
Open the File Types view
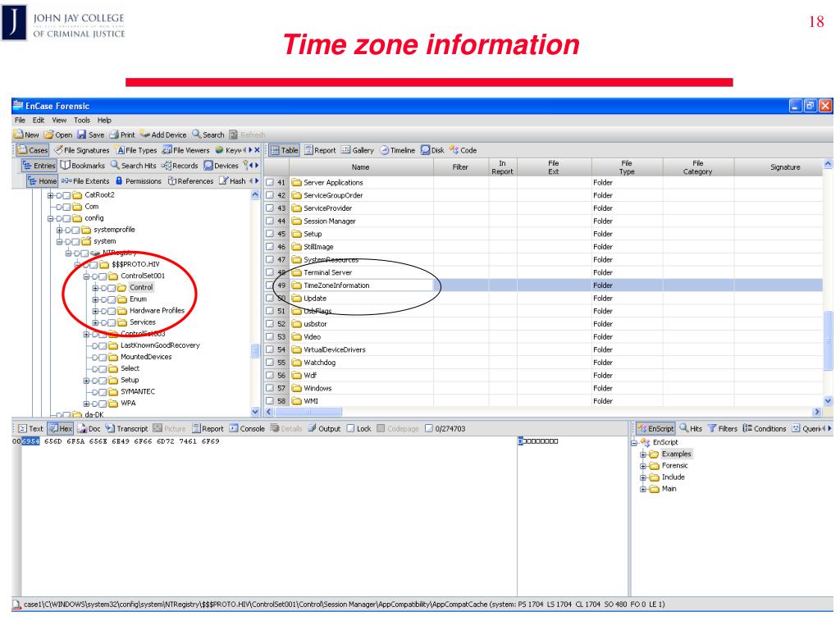coord(137,151)
